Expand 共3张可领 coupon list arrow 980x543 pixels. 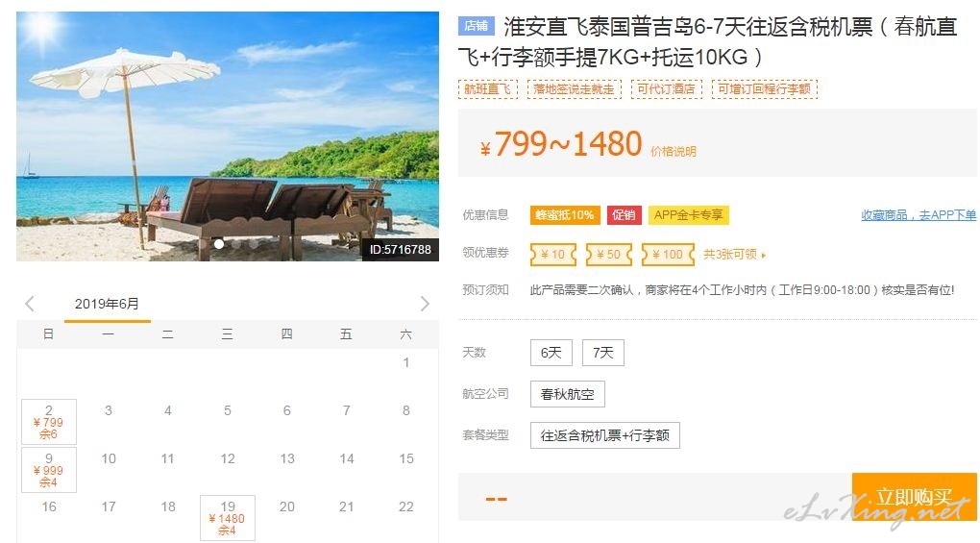coord(764,255)
